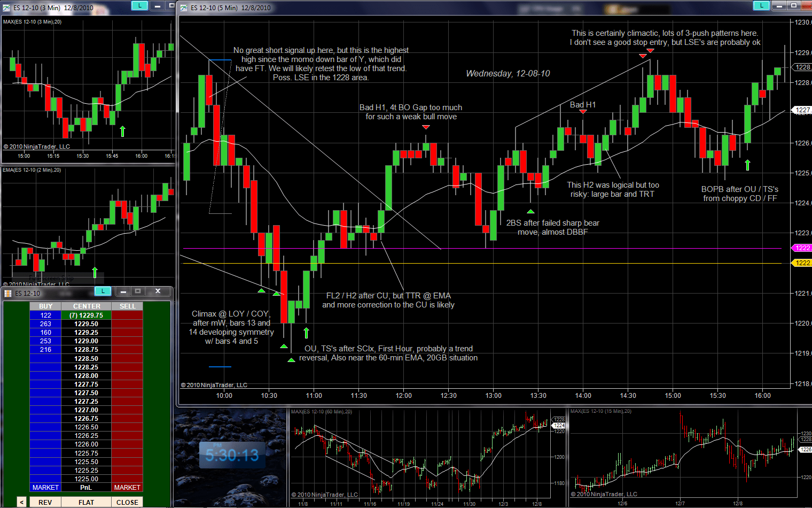812x508 pixels.
Task: Click the grid icon in DOM title bar
Action: (8, 294)
